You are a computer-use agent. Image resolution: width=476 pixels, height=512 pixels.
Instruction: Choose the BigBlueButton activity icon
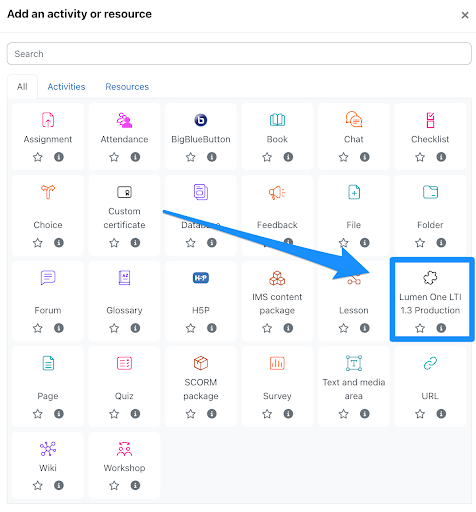pyautogui.click(x=201, y=120)
